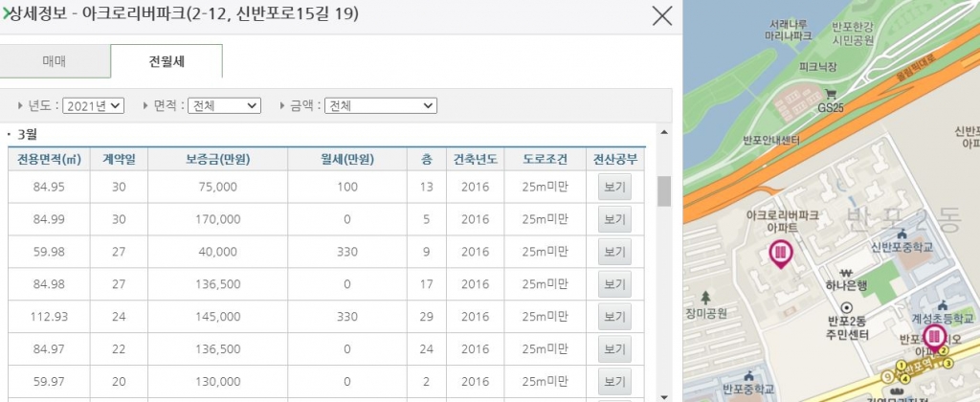Click the 반포중학교 school map icon

748,377
